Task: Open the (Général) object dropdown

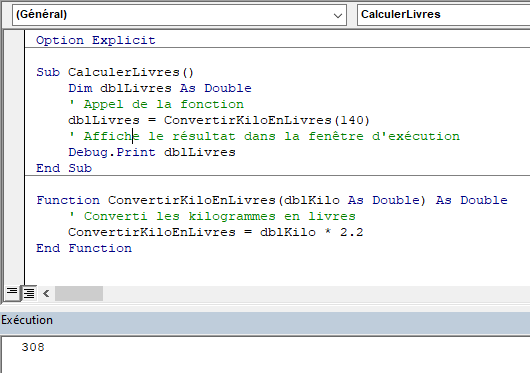Action: click(x=179, y=15)
